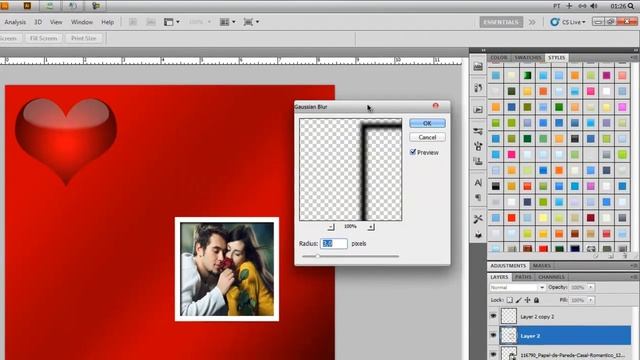Show more workspaces via double chevron
Screen dimensions: 640x360
[532, 22]
